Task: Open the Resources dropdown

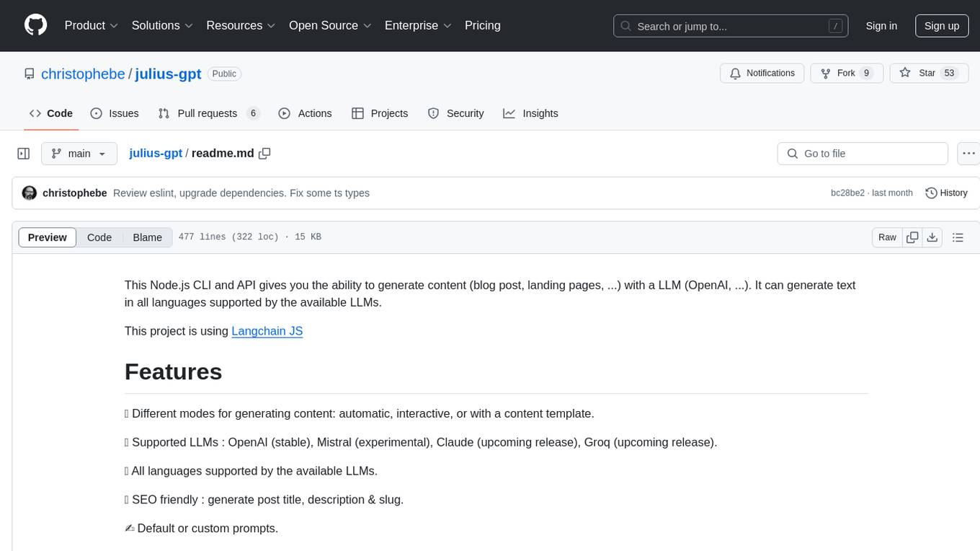Action: (241, 25)
